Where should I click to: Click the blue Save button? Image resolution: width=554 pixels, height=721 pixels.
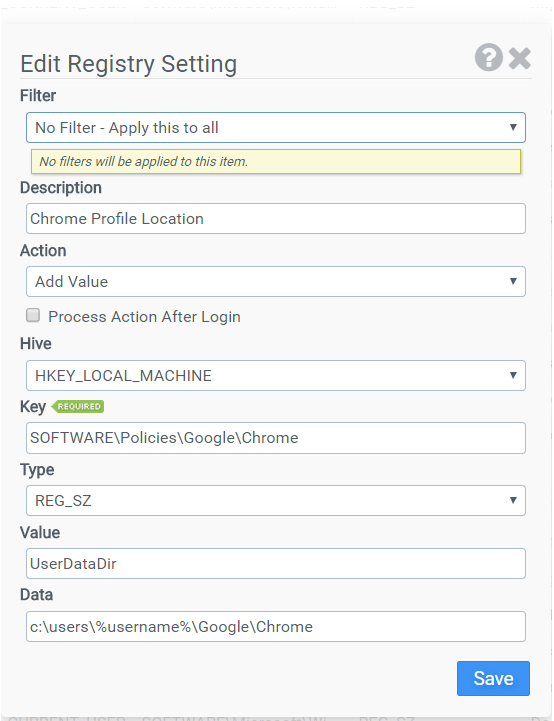click(x=493, y=678)
